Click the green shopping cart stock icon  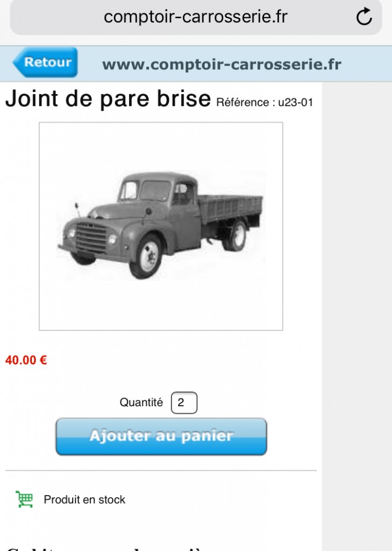coord(24,499)
